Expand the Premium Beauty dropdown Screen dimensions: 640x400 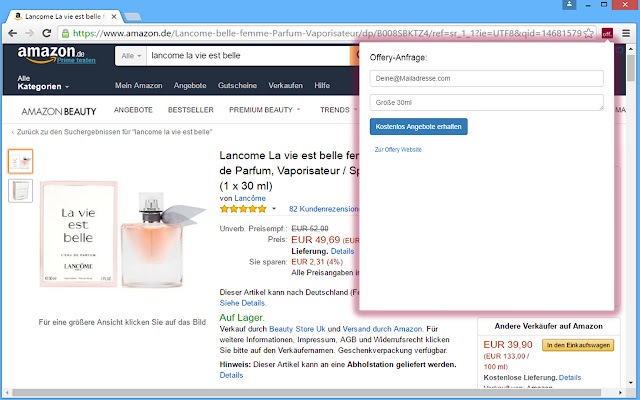coord(265,109)
